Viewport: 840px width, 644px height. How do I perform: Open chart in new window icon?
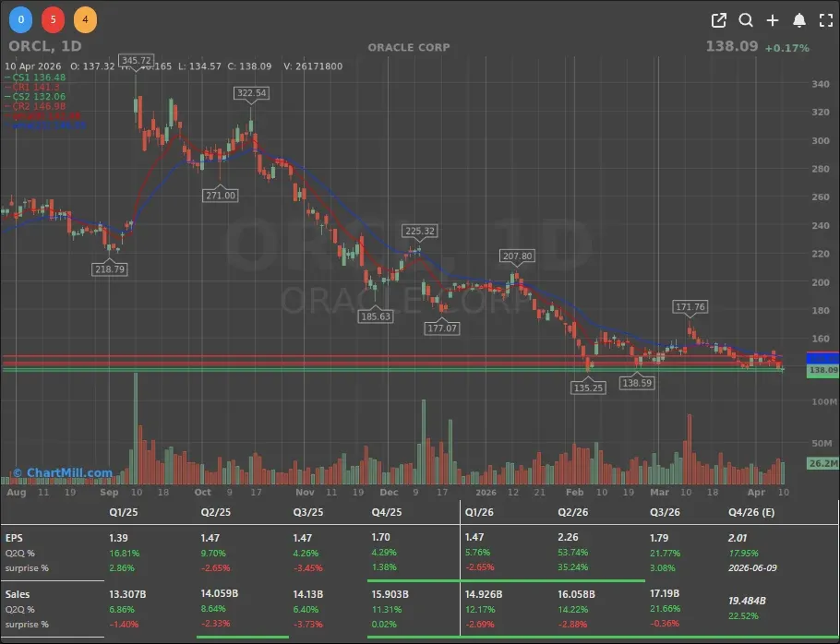[x=718, y=20]
